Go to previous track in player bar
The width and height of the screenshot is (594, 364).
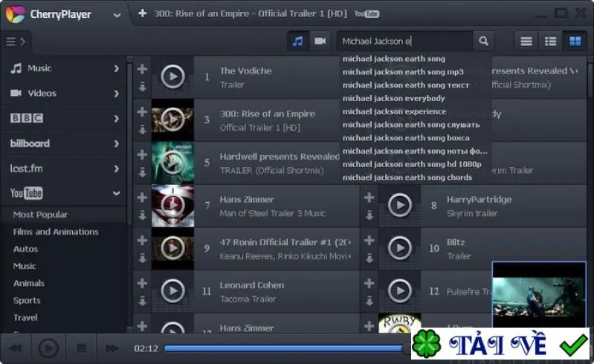[x=15, y=348]
